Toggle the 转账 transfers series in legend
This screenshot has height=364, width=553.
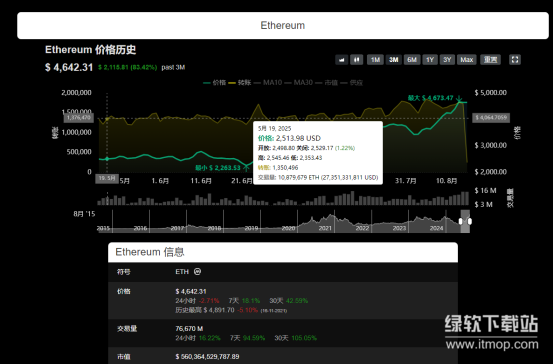tap(240, 83)
